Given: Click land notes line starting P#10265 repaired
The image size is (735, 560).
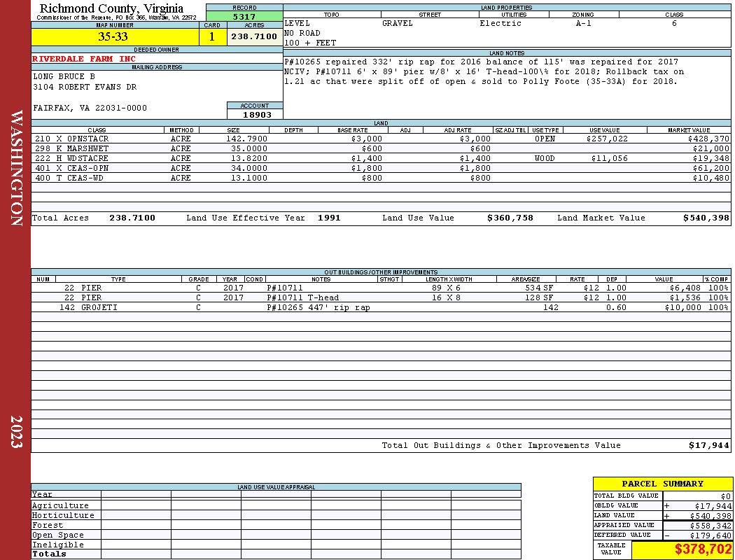Looking at the screenshot, I should (x=481, y=62).
